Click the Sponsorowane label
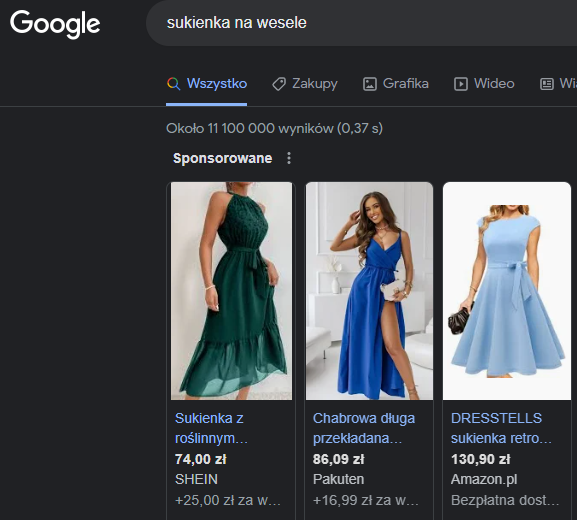577x520 pixels. pos(223,158)
